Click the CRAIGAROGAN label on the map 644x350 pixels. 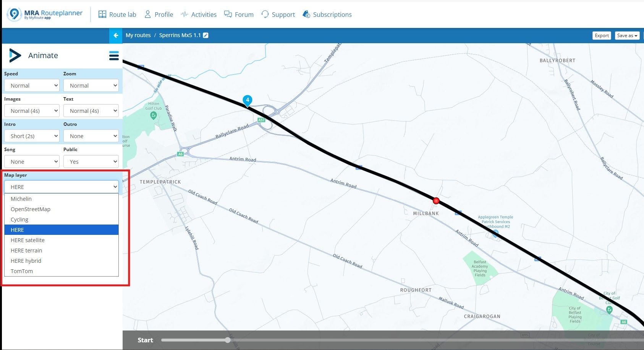pos(482,316)
